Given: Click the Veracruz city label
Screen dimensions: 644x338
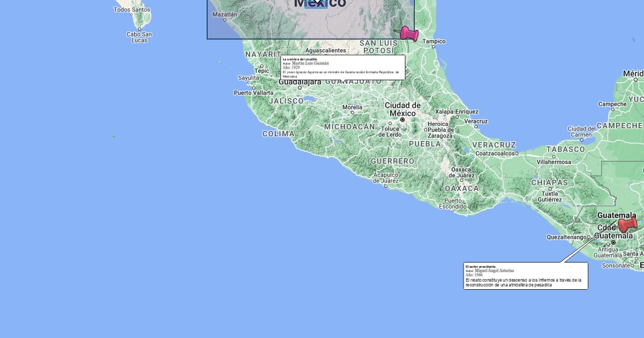Looking at the screenshot, I should click(475, 121).
